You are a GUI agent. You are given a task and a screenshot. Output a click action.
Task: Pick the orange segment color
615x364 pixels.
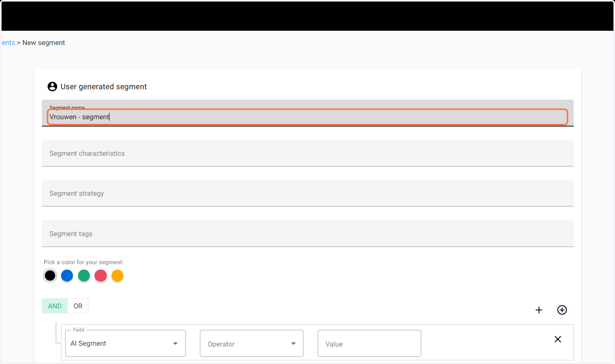coord(118,275)
